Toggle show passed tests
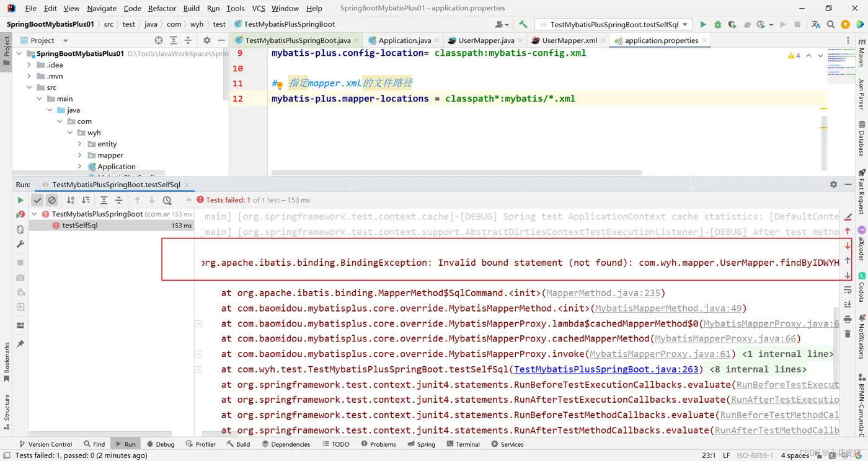Screen dimensions: 868x461 pyautogui.click(x=37, y=200)
